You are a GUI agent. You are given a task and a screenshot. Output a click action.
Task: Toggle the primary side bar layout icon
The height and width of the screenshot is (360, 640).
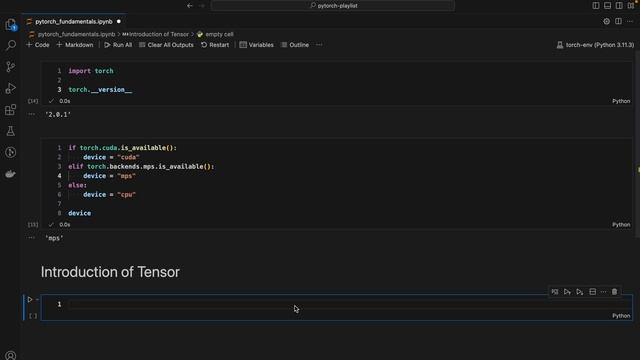596,6
